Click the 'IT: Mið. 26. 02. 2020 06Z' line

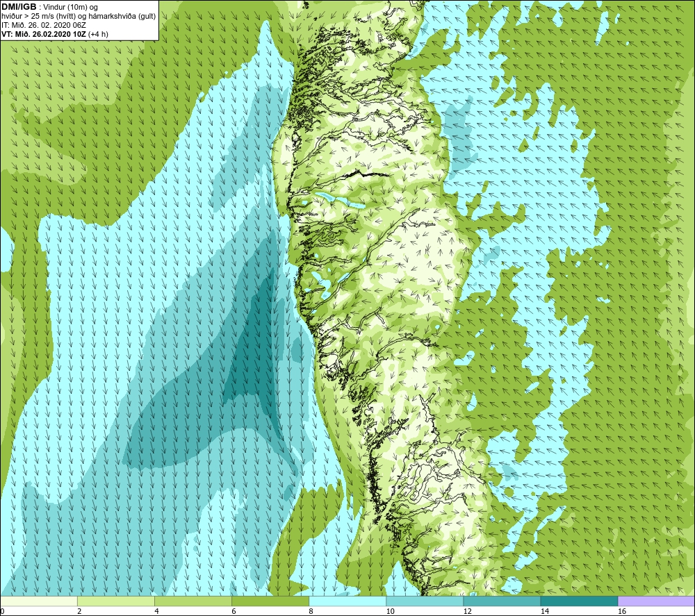[43, 25]
